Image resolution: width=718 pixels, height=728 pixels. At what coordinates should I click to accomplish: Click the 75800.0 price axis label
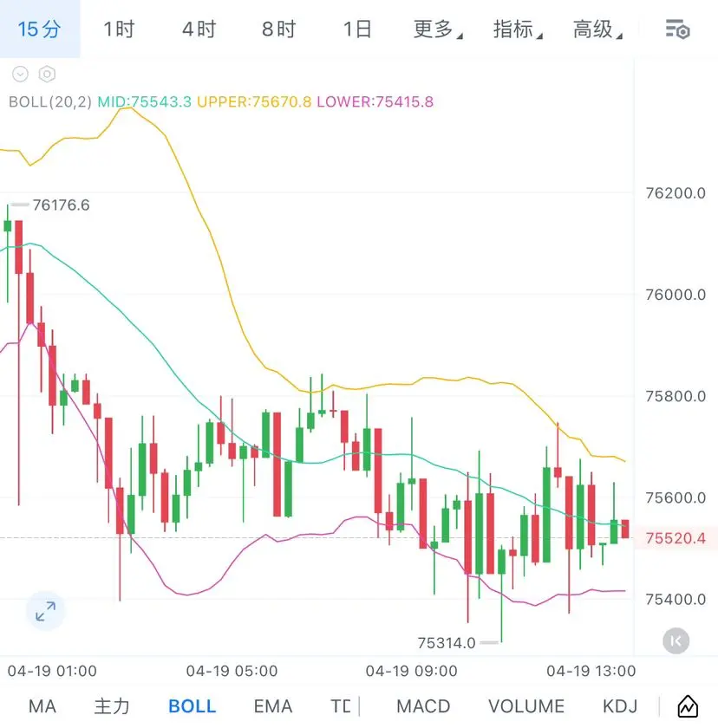click(676, 396)
